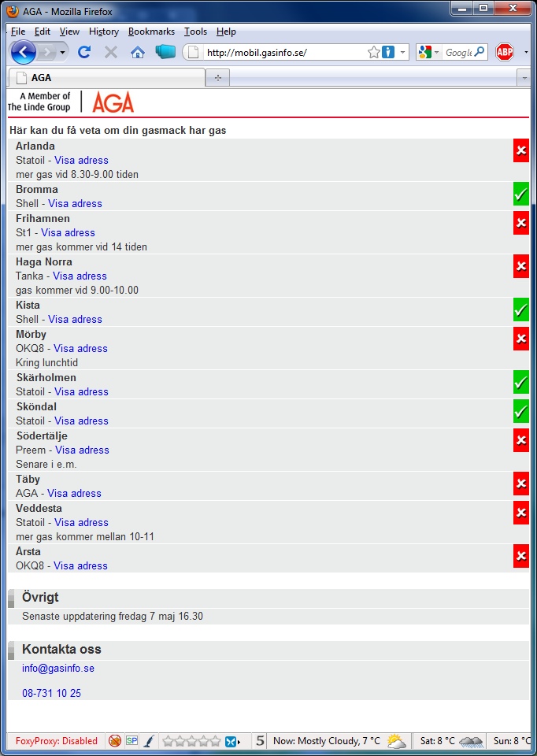Click Visa adress link for Skärholmen

[x=81, y=391]
